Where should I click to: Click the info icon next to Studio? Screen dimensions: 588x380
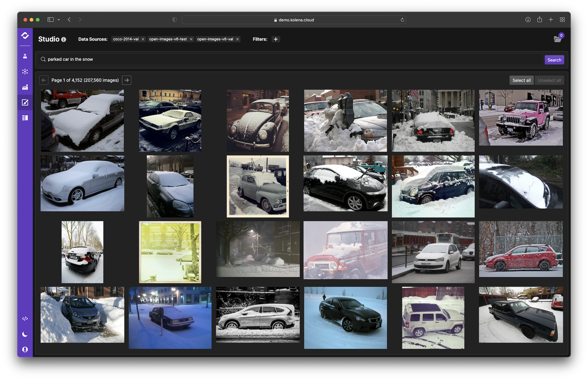(64, 39)
